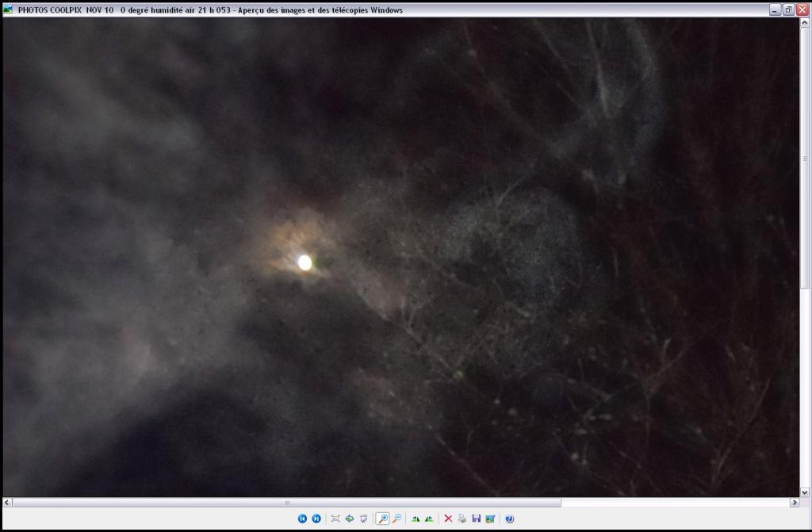Open the image for editing
Image resolution: width=812 pixels, height=532 pixels.
tap(490, 519)
